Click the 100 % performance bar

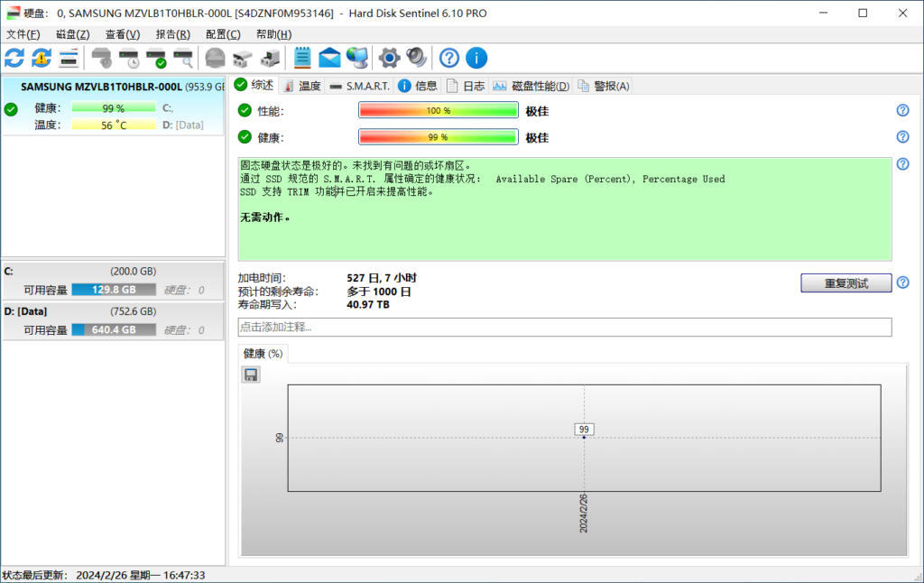coord(438,110)
